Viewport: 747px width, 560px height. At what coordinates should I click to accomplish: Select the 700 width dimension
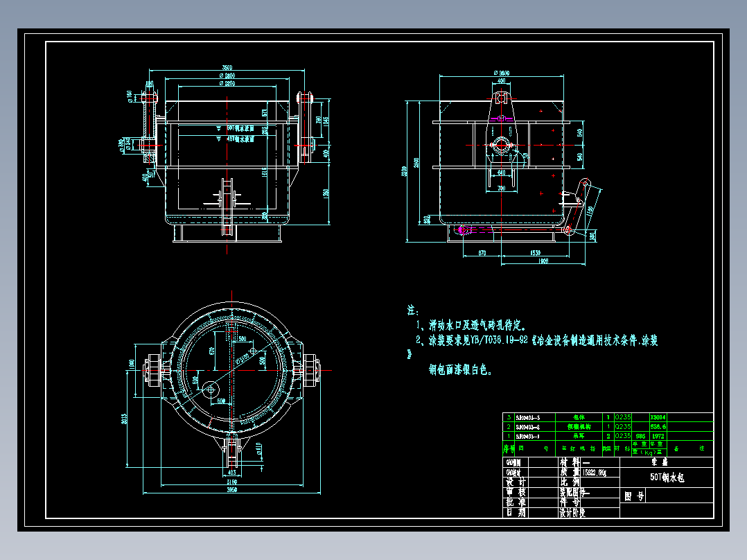(x=501, y=189)
